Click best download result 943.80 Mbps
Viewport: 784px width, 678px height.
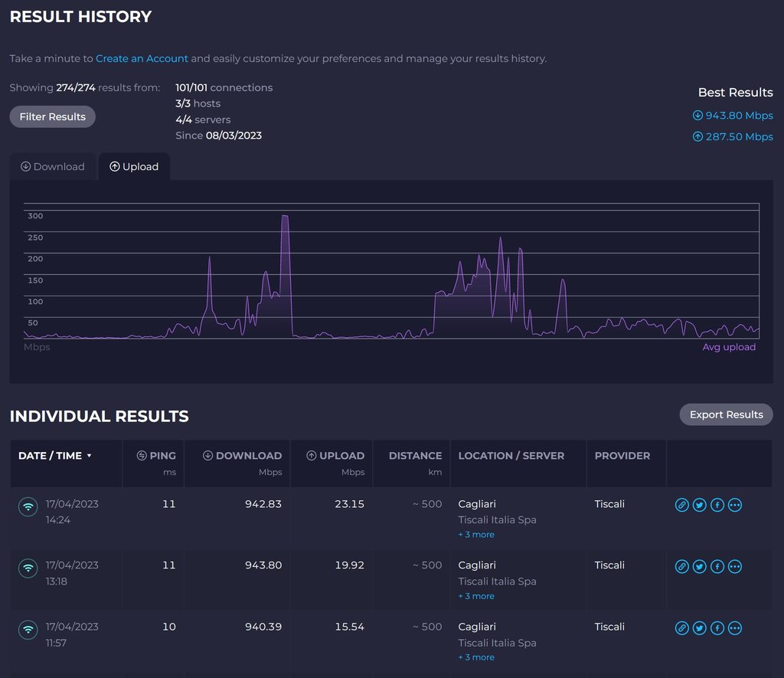point(733,116)
